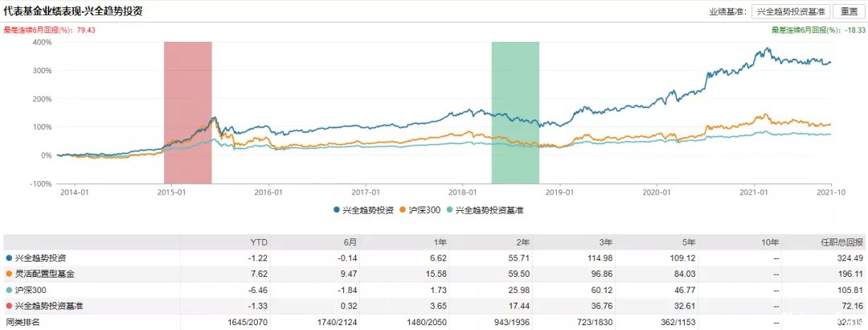Click the 2014-01 axis label

(75, 192)
